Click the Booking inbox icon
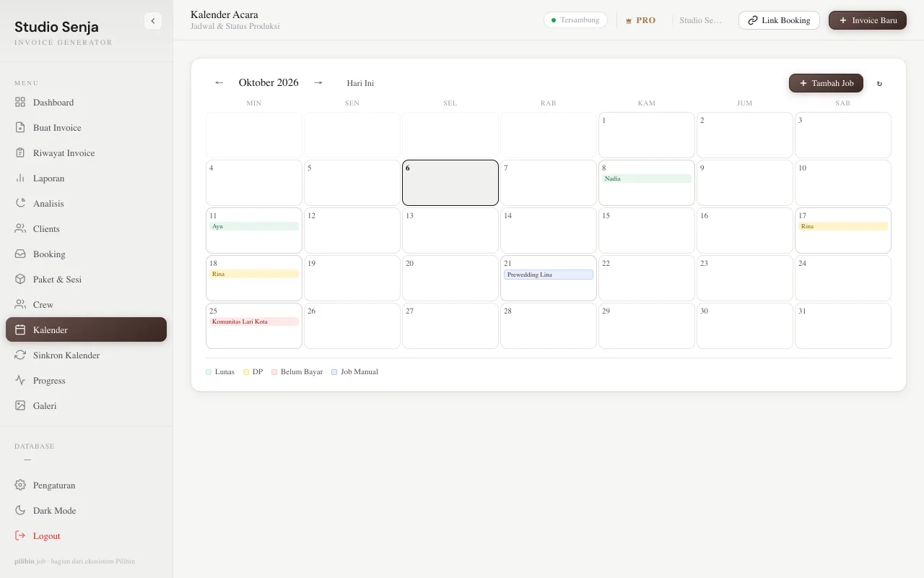The image size is (924, 578). click(20, 254)
